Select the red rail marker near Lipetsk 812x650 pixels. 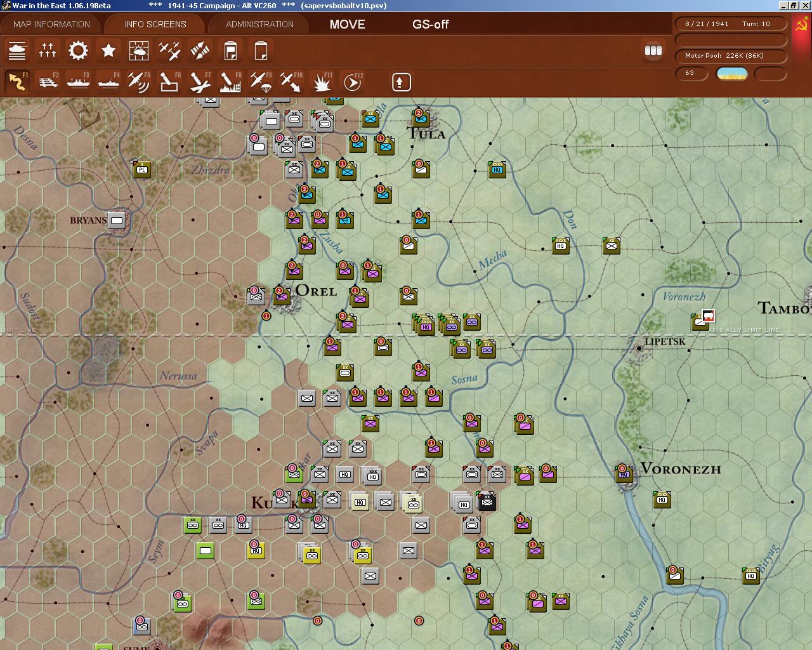click(708, 316)
